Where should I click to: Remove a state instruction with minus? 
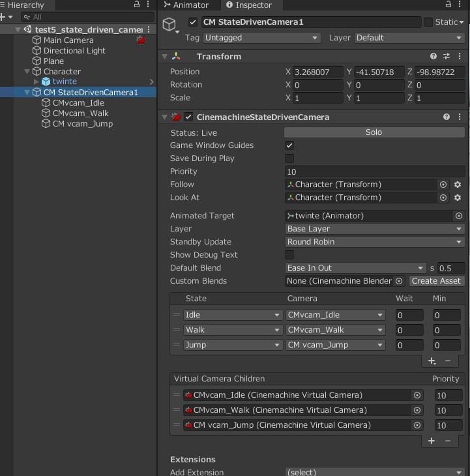click(448, 361)
